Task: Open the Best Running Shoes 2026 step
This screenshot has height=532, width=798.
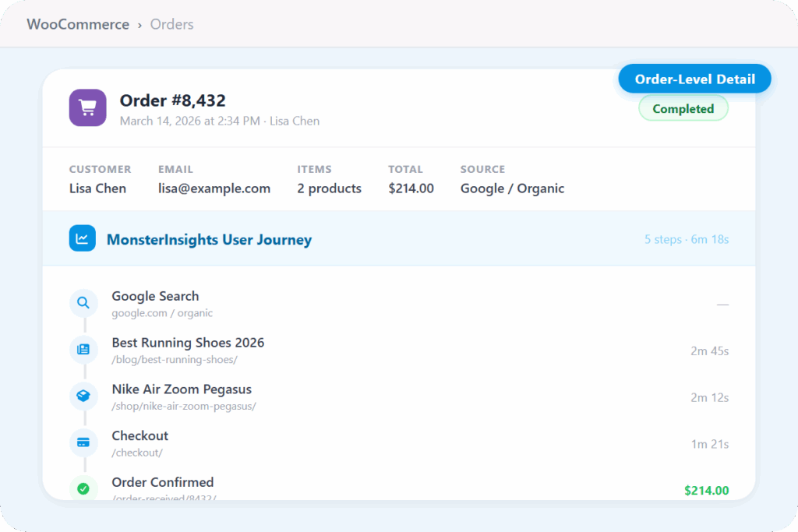Action: pyautogui.click(x=188, y=343)
